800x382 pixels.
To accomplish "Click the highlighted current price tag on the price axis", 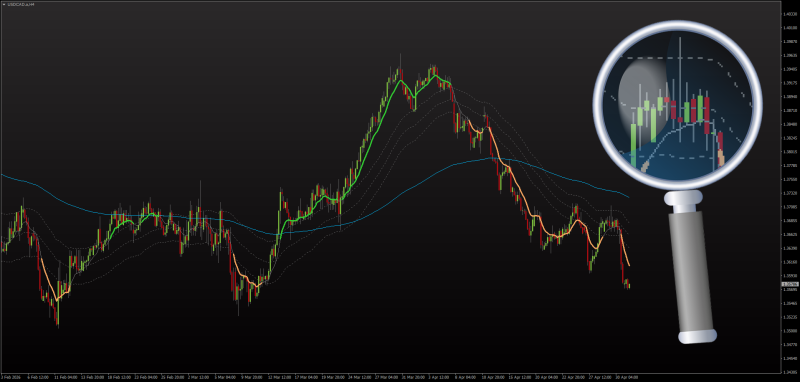I will pyautogui.click(x=790, y=284).
